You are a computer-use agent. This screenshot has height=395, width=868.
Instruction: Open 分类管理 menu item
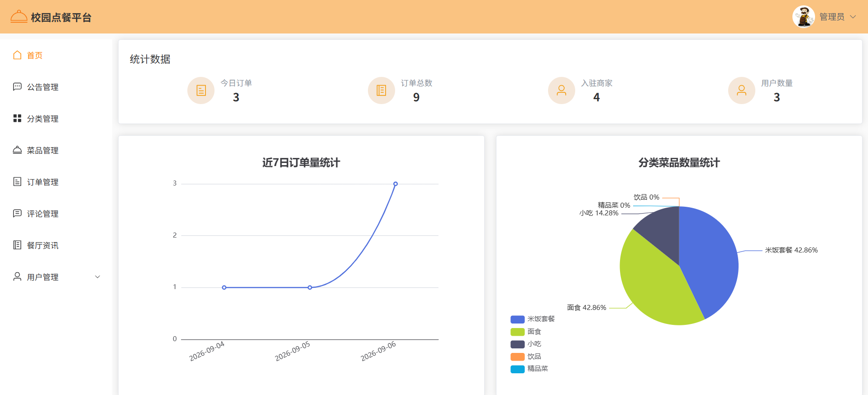click(x=56, y=119)
